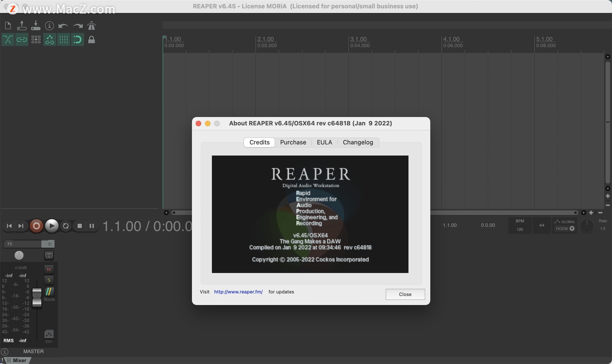
Task: Toggle the metronome icon
Action: 91,25
